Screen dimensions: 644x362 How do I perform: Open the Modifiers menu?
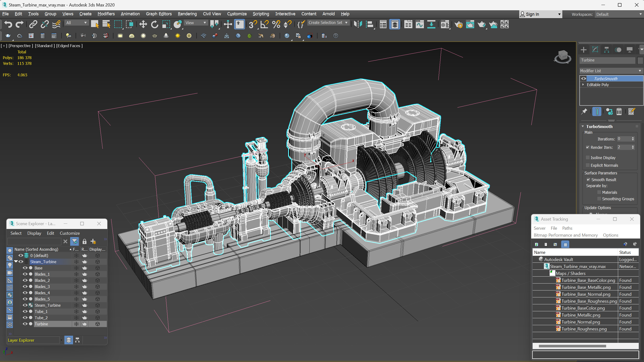tap(106, 14)
